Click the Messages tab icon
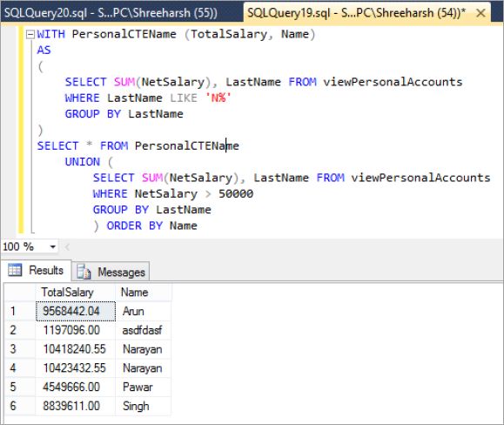Screen dimensions: 504x425 pyautogui.click(x=84, y=272)
